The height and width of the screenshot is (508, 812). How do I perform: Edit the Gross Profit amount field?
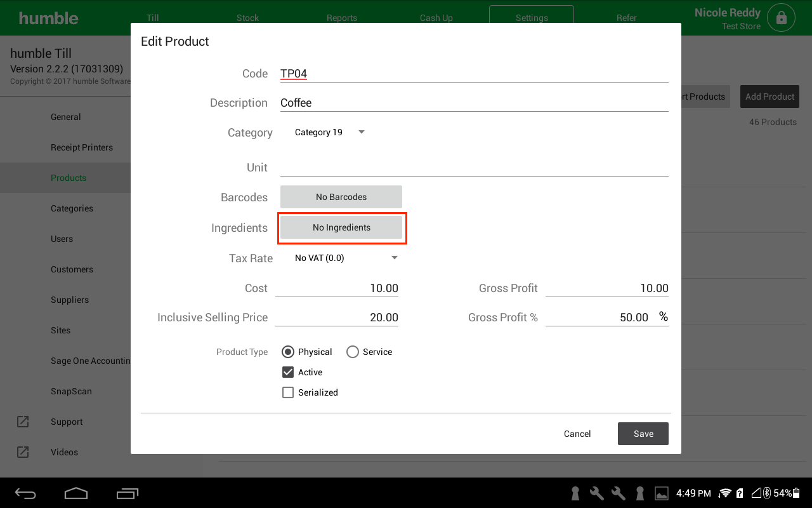[607, 288]
